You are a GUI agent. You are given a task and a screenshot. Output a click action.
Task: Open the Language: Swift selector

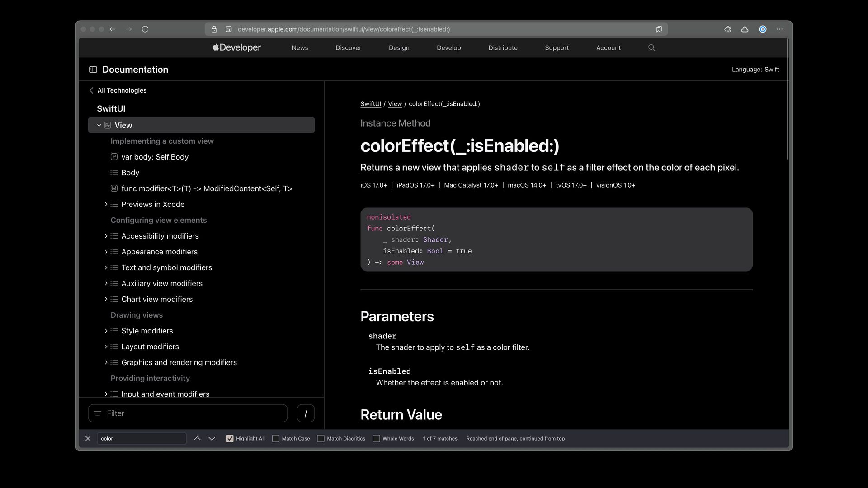point(755,70)
